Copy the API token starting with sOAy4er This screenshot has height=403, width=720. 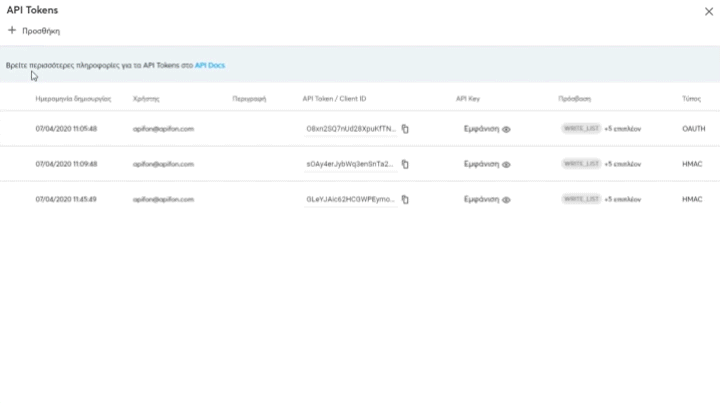coord(405,164)
